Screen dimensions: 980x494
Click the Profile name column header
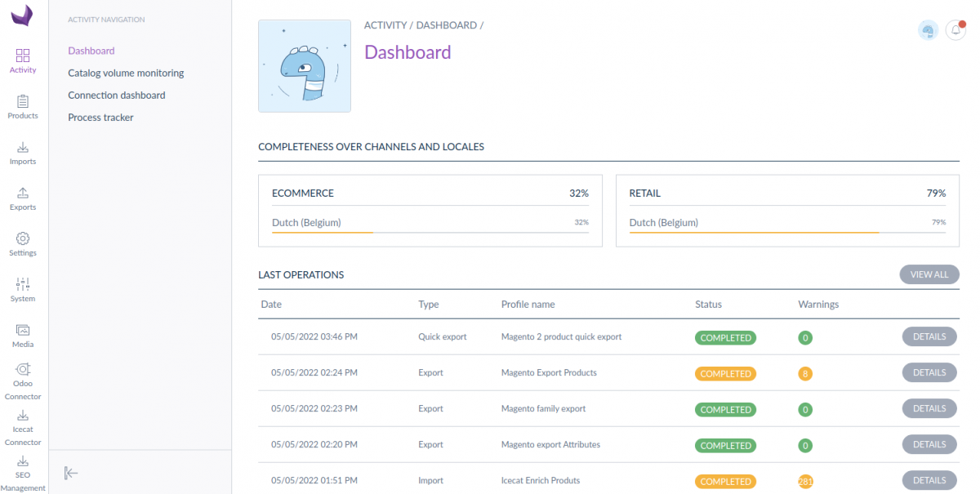tap(528, 304)
